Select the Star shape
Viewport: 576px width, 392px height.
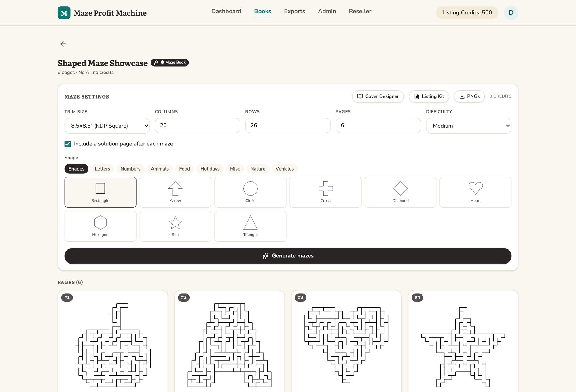click(x=175, y=226)
